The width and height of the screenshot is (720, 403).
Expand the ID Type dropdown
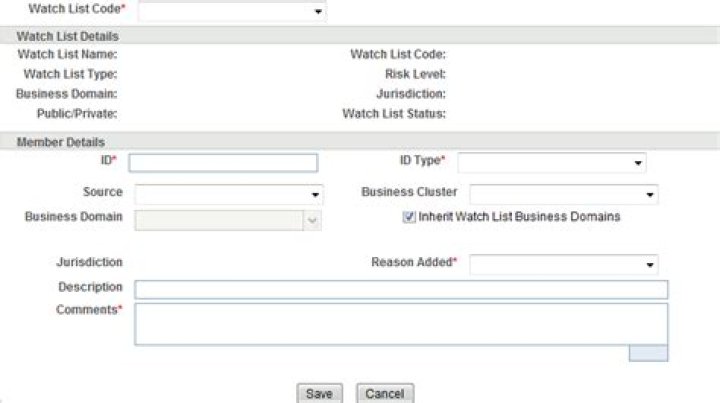tap(552, 163)
